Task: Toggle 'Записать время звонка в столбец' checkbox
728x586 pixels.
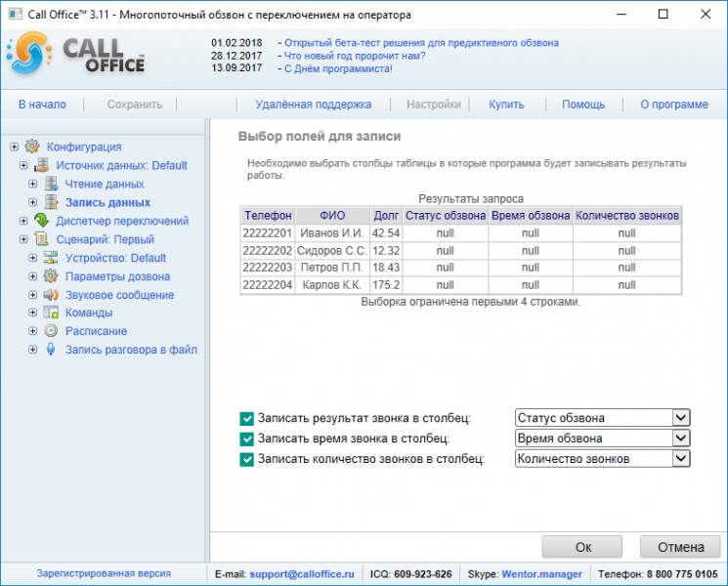Action: click(246, 439)
